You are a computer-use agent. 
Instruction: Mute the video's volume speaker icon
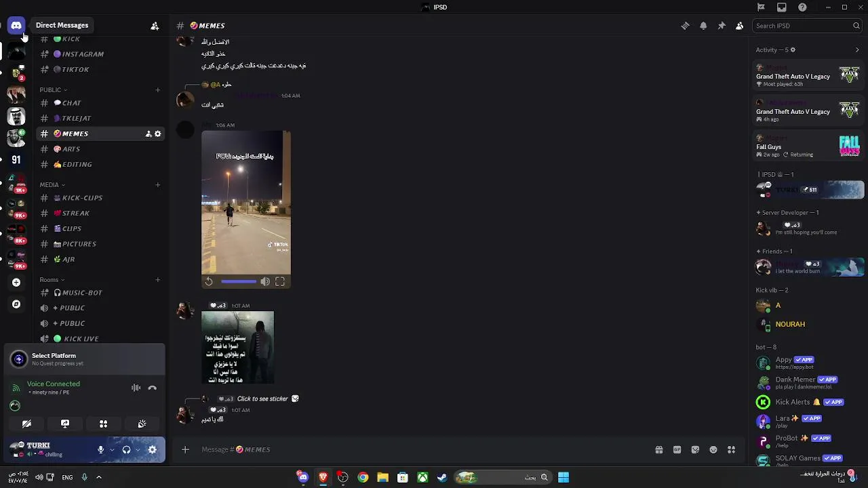265,281
